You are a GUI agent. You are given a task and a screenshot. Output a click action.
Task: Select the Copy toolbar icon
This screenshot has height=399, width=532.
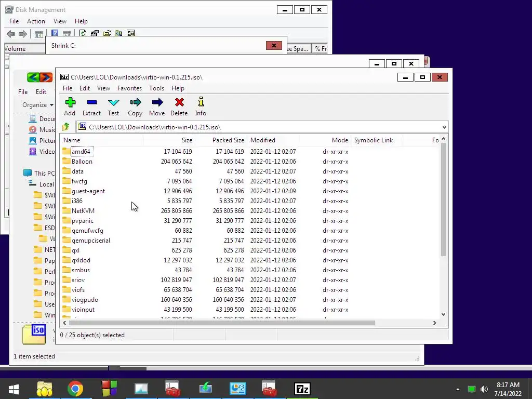(x=135, y=107)
